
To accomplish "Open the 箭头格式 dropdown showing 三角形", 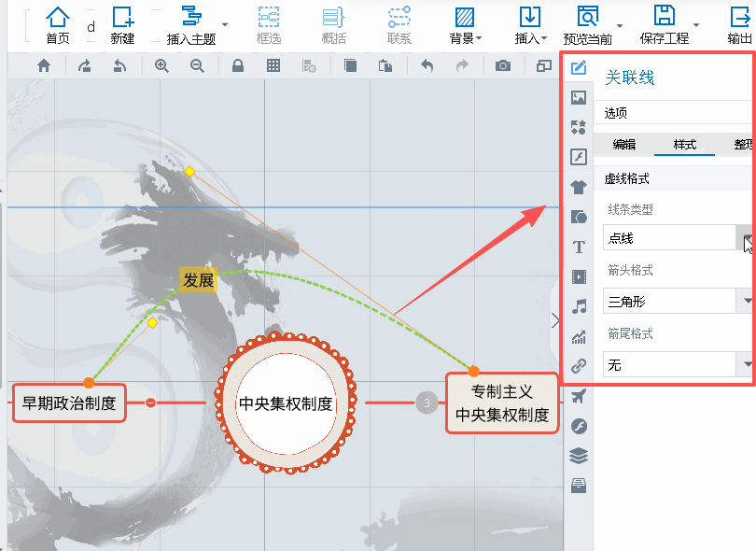I will 745,302.
